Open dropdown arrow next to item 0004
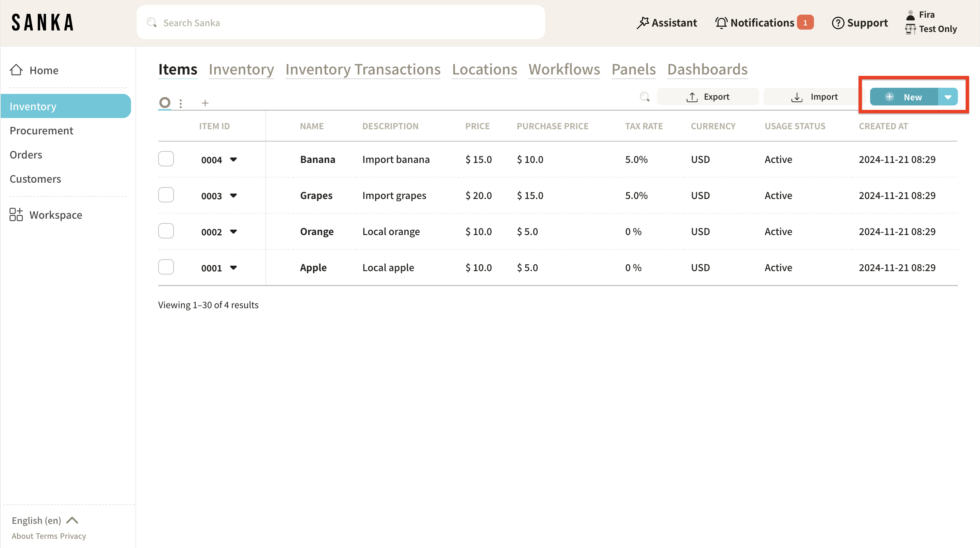This screenshot has height=548, width=980. [233, 159]
